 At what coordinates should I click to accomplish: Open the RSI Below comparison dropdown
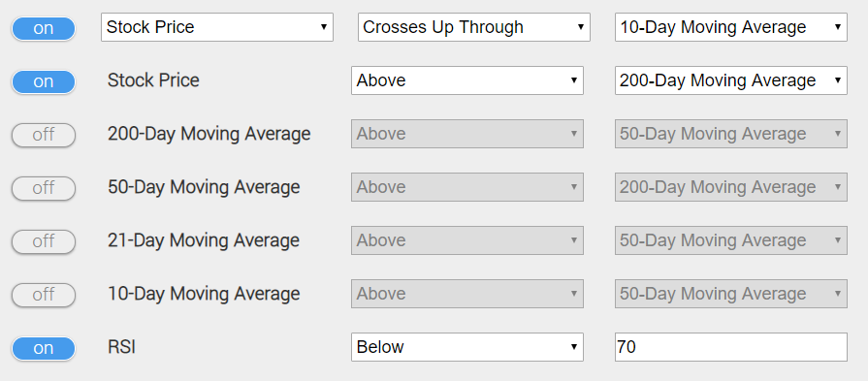click(467, 347)
